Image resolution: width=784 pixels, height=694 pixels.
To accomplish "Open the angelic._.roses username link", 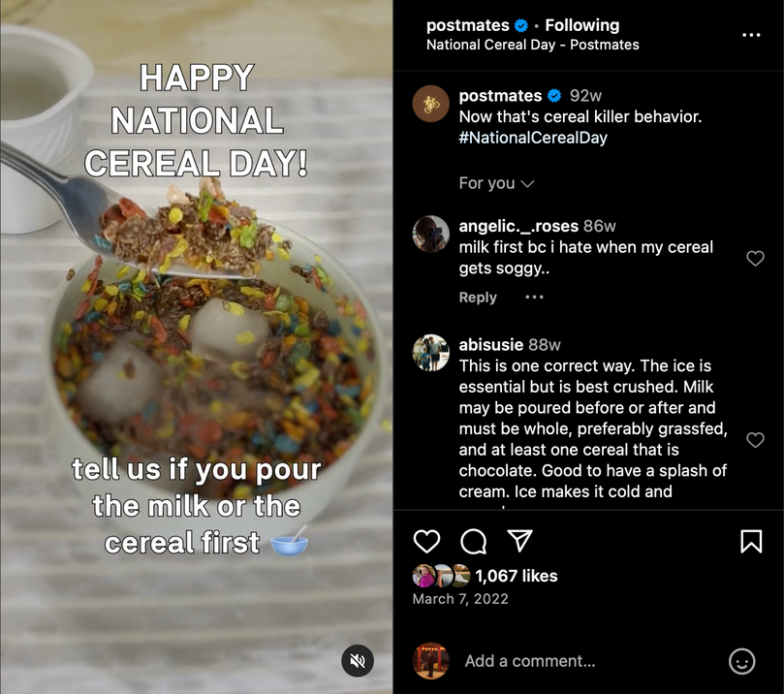I will click(x=518, y=226).
